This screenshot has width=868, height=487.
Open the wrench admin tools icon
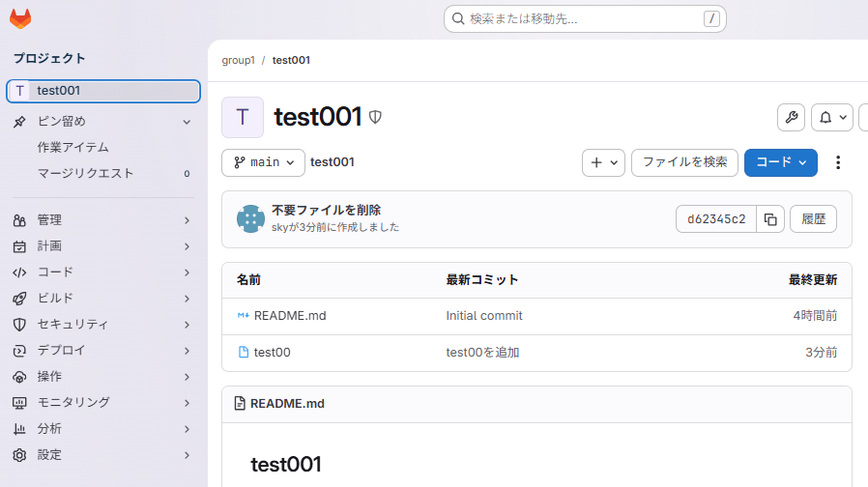click(x=791, y=118)
